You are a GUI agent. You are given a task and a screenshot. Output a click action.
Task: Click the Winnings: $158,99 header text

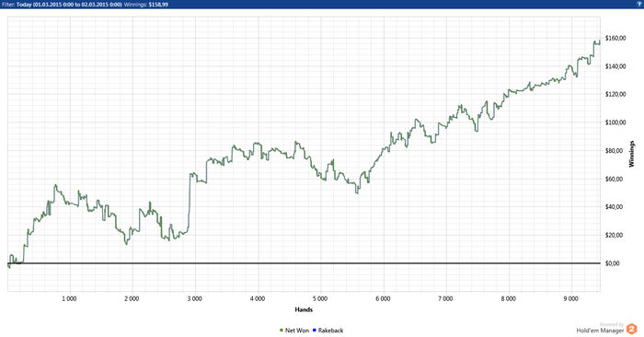[145, 5]
